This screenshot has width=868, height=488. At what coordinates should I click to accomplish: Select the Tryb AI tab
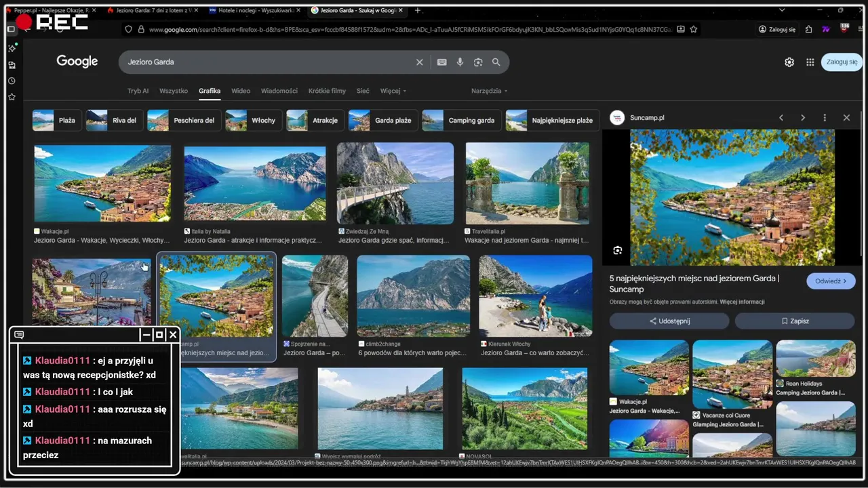138,91
